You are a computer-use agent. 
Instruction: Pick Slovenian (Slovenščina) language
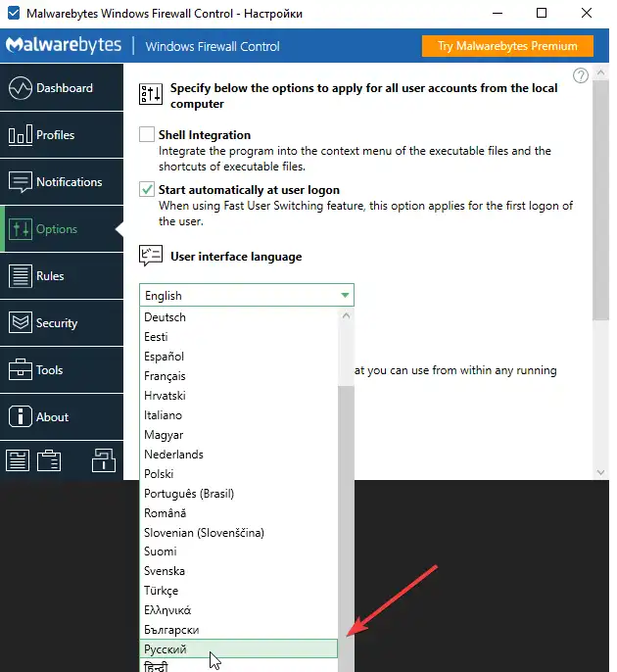[239, 533]
